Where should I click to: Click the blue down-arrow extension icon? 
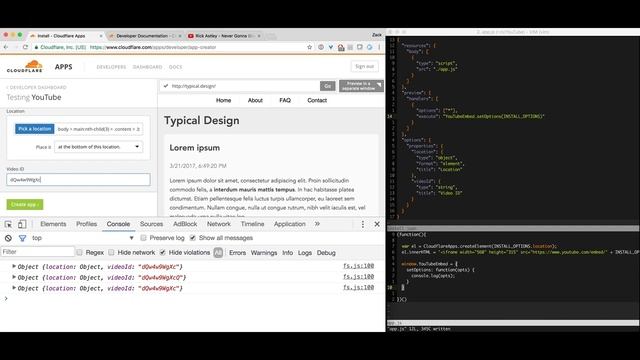tap(331, 47)
